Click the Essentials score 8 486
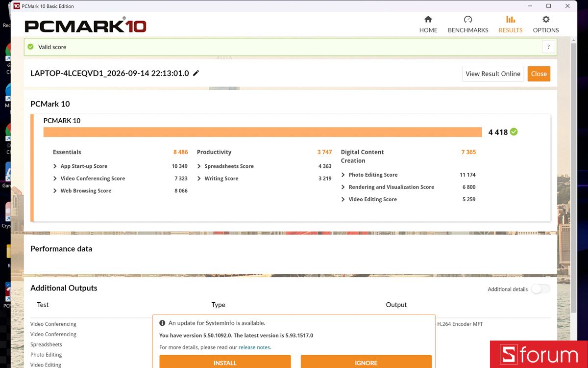 coord(180,152)
